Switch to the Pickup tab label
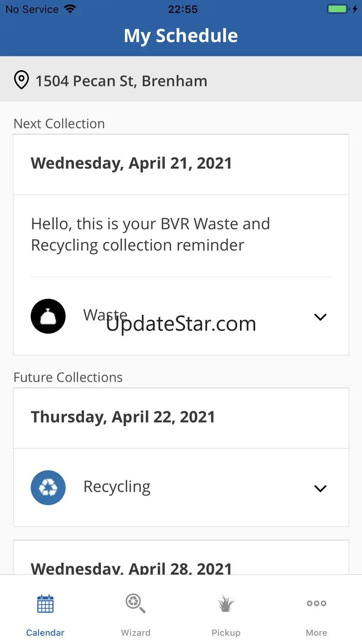The image size is (362, 644). point(226,632)
